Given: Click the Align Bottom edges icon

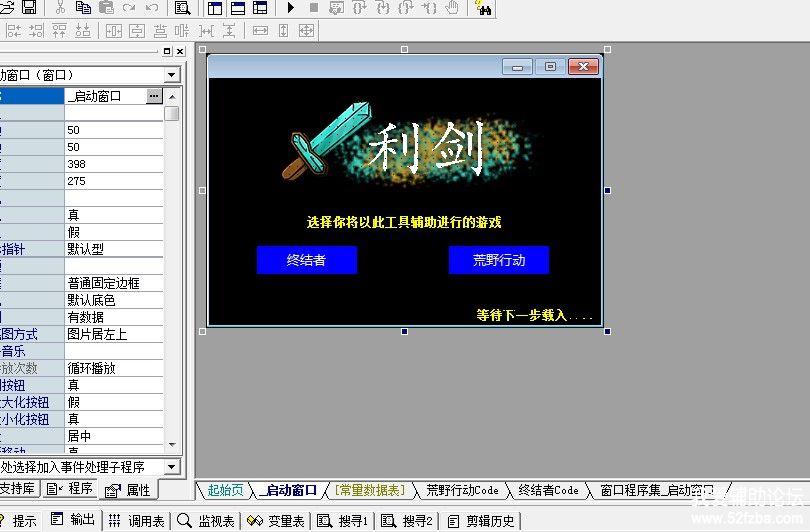Looking at the screenshot, I should [x=83, y=31].
